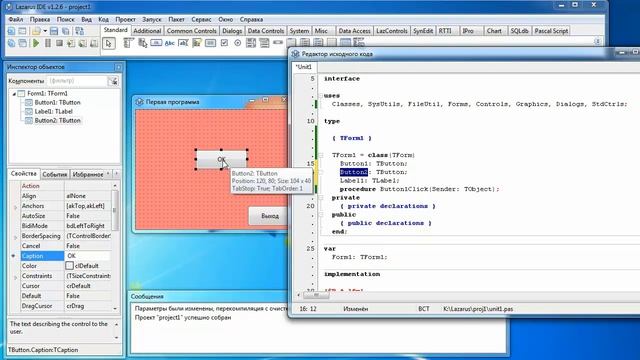The width and height of the screenshot is (640, 360).
Task: Pick TLabel (Abc) component from palette
Action: [169, 43]
